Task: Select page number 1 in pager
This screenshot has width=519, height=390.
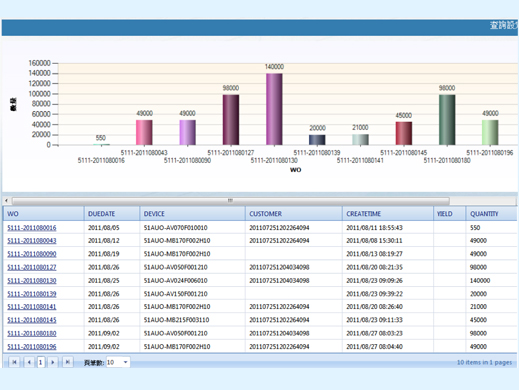Action: tap(40, 362)
